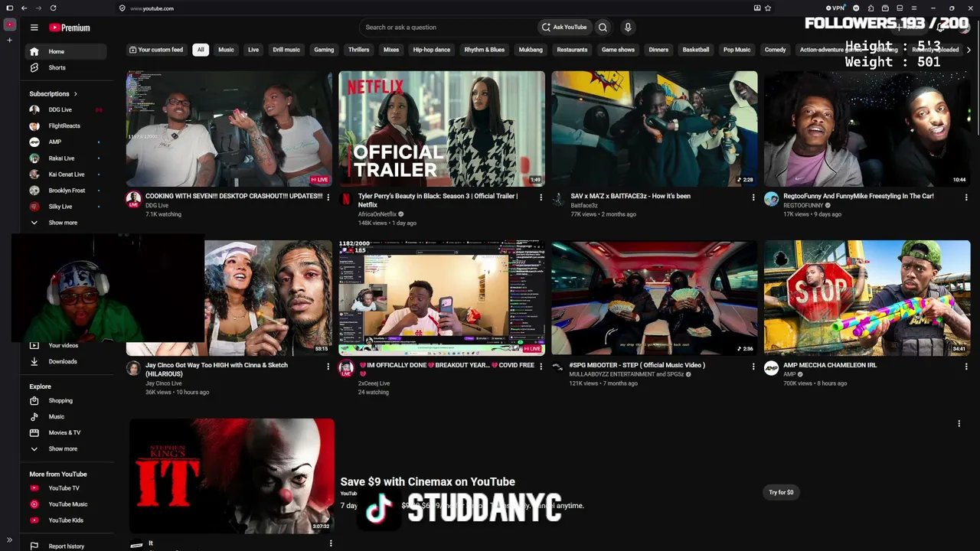The width and height of the screenshot is (980, 551).
Task: Open options menu for the Cinemax ad
Action: 959,423
